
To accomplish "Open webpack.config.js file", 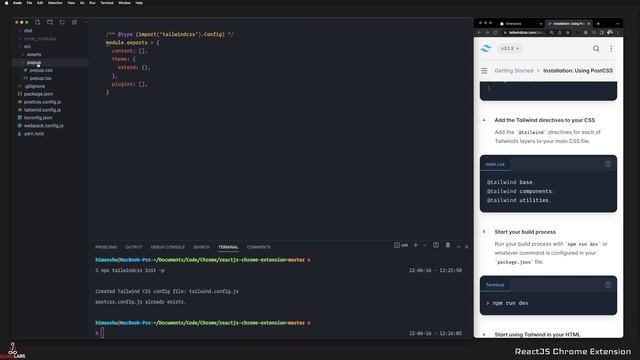I will click(43, 126).
